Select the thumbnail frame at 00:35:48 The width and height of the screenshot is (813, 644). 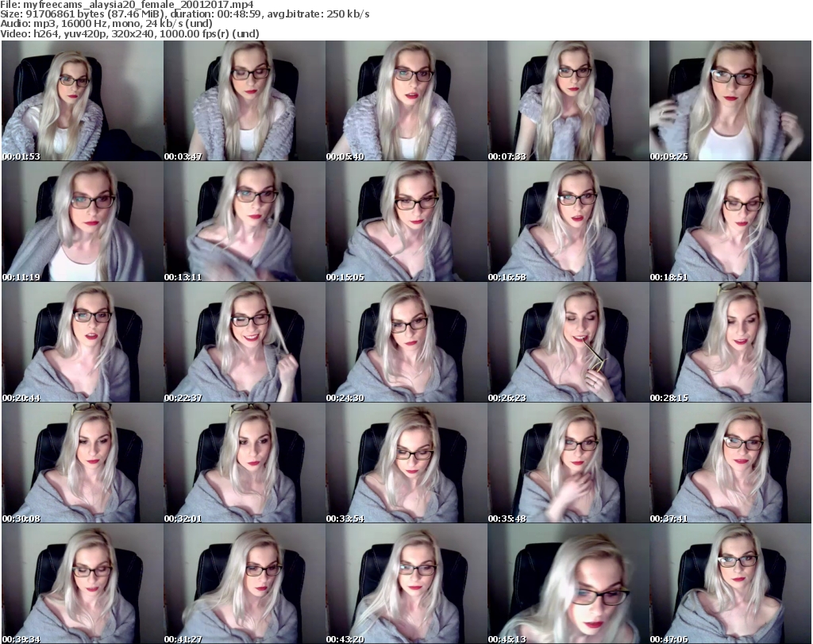pyautogui.click(x=568, y=463)
